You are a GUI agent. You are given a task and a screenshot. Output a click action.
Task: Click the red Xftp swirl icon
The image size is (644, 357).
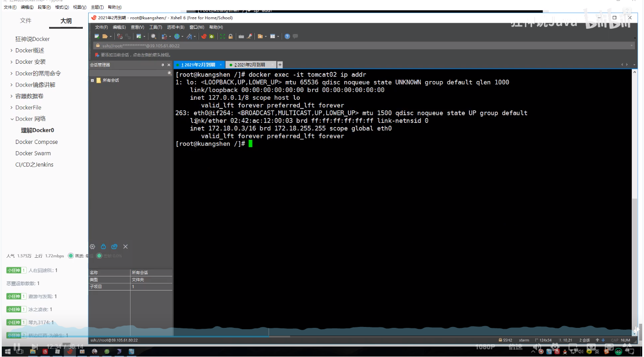coord(204,36)
